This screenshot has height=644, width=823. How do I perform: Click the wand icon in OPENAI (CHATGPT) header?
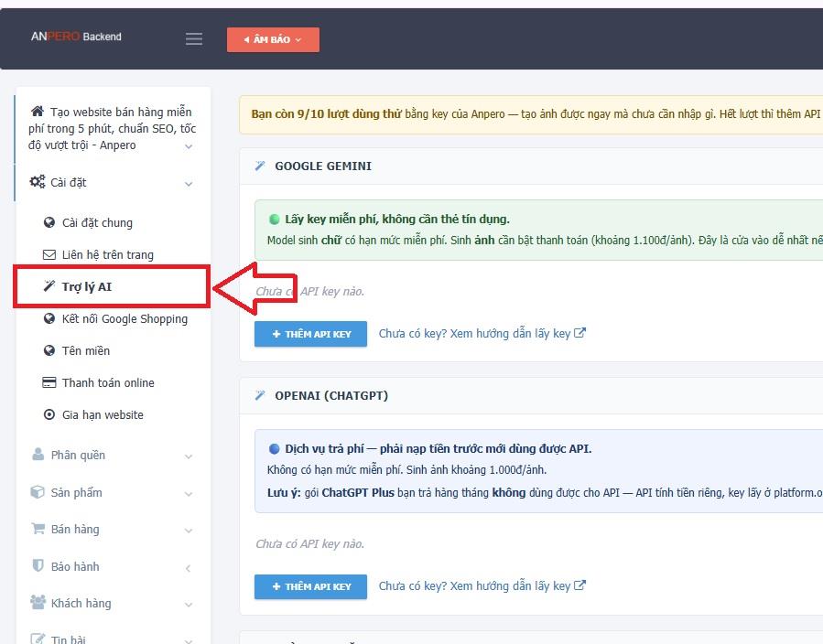[260, 395]
